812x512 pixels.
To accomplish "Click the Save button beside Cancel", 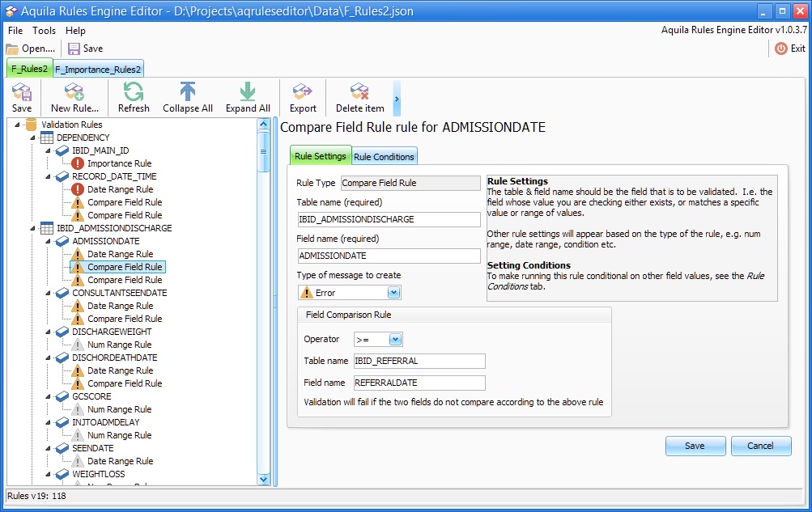I will (695, 446).
